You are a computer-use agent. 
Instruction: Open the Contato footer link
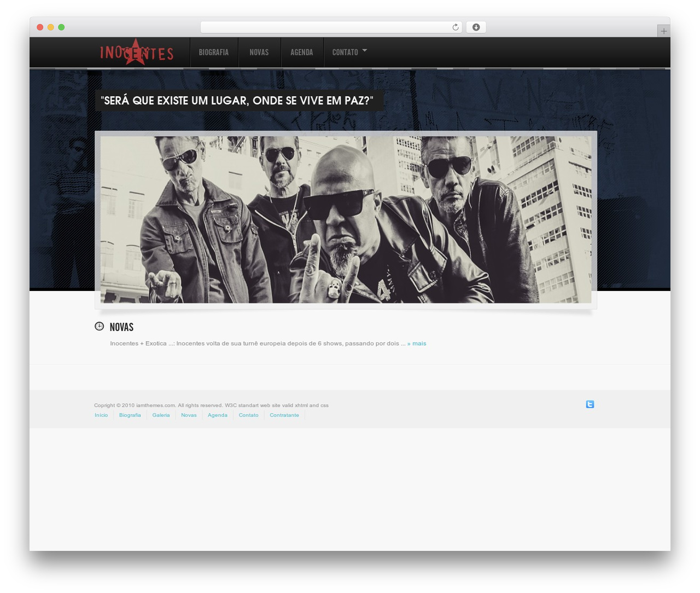coord(248,415)
